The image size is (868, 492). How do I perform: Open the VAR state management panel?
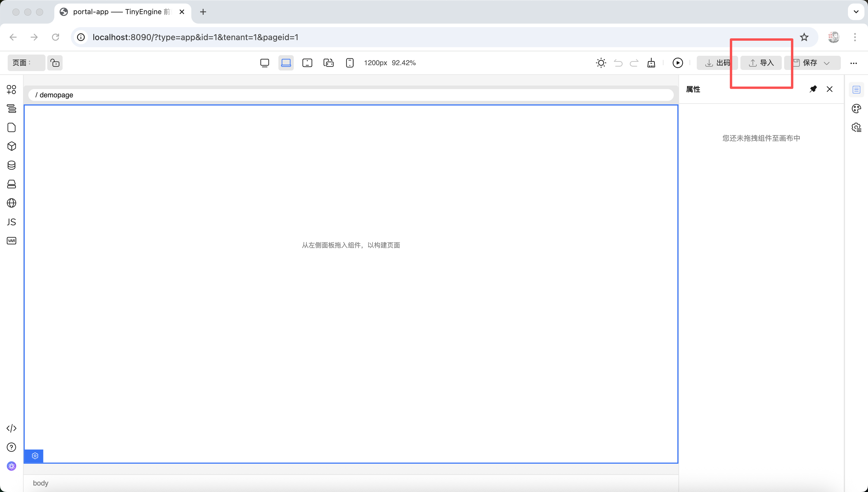point(12,241)
